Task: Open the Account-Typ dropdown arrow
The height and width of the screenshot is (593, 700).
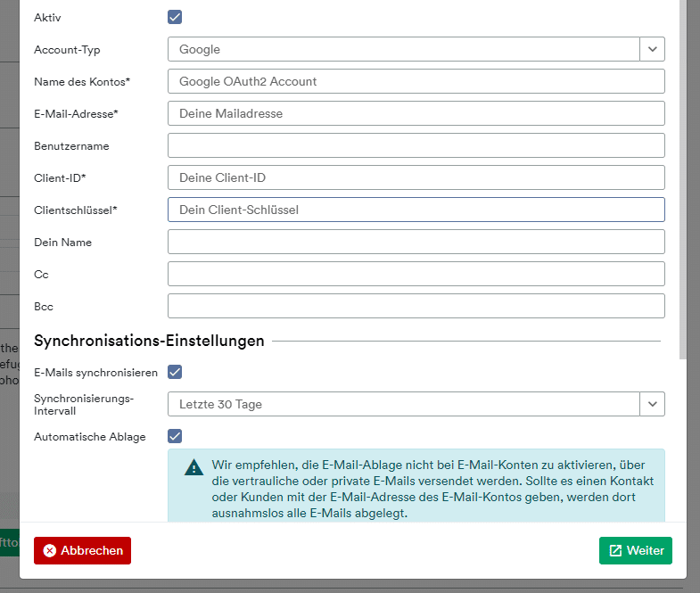Action: pos(652,49)
